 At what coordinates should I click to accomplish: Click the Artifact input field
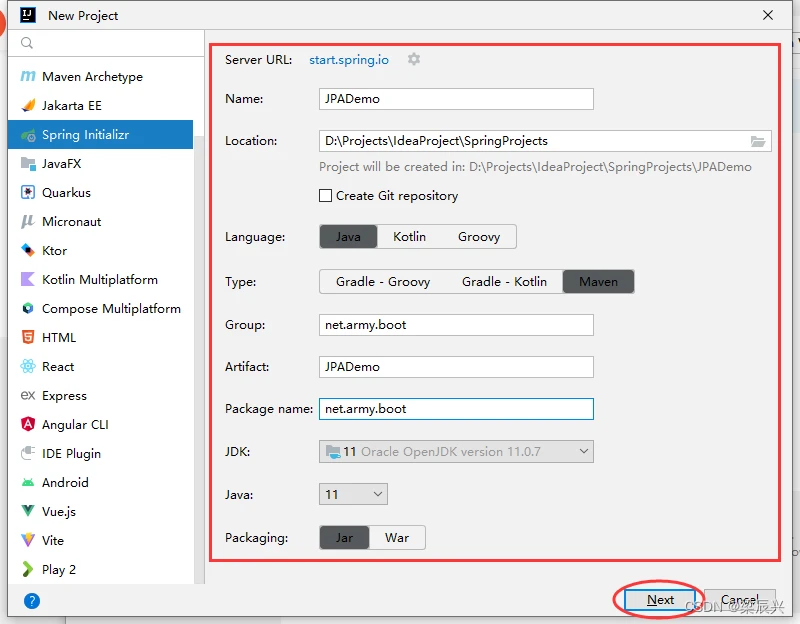[456, 367]
